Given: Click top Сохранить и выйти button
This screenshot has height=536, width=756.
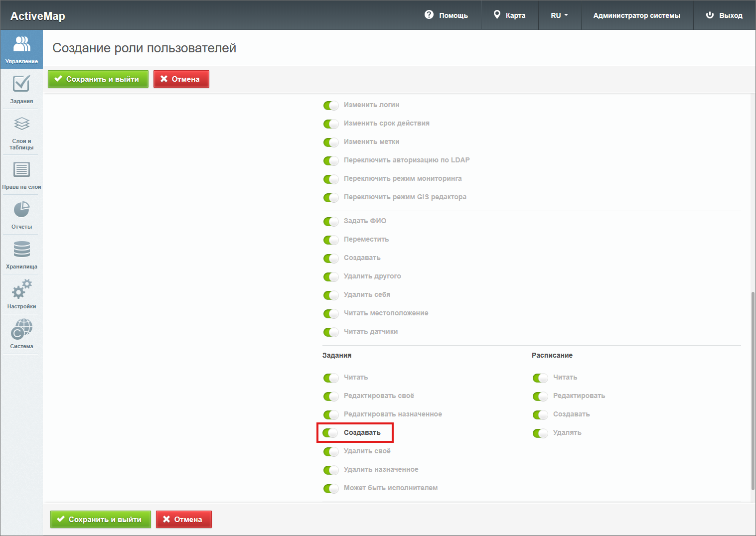Looking at the screenshot, I should coord(98,79).
